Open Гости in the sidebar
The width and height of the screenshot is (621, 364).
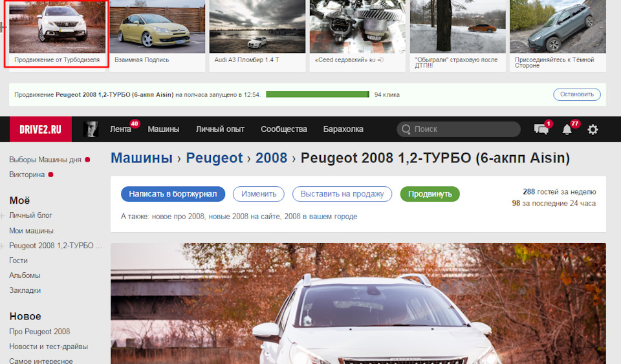[x=18, y=261]
